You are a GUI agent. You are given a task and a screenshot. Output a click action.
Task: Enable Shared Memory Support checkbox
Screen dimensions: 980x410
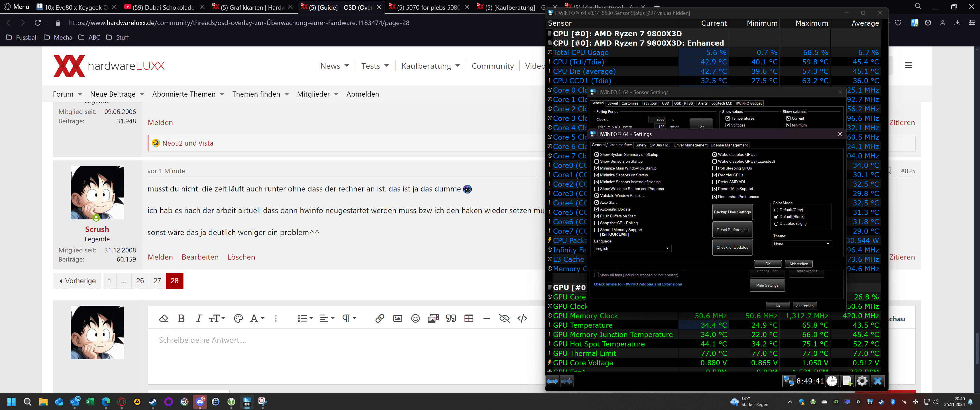click(596, 230)
